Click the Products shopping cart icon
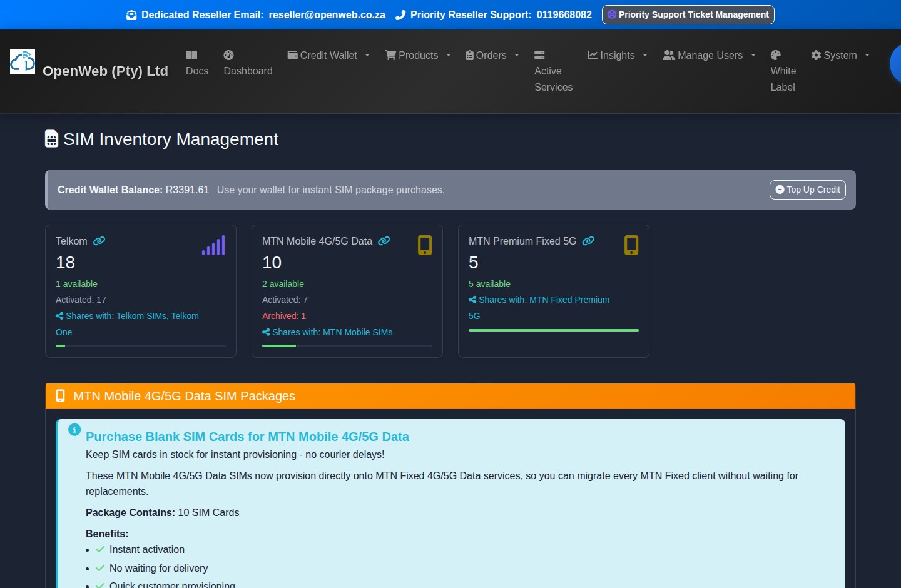The width and height of the screenshot is (901, 588). 390,55
